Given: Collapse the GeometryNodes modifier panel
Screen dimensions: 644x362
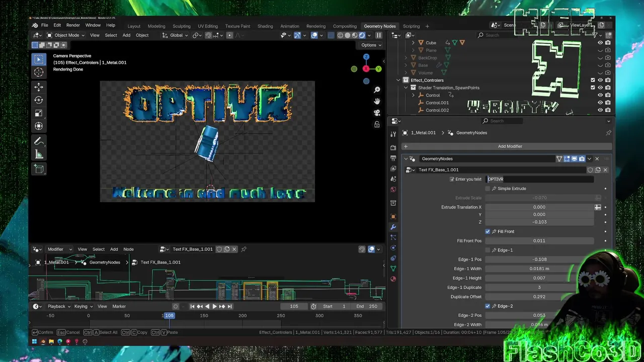Looking at the screenshot, I should (x=406, y=159).
